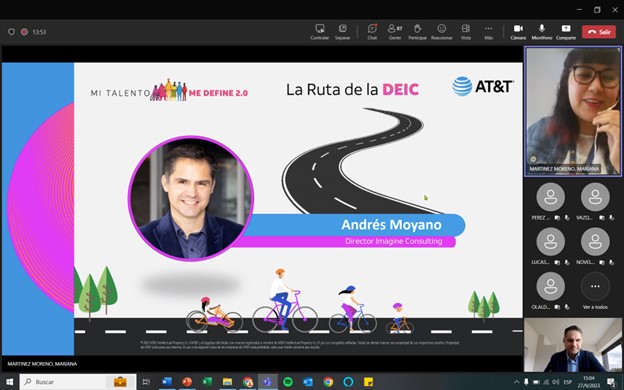Viewport: 624px width, 390px height.
Task: Open Teams from the Windows taskbar
Action: pos(267,382)
